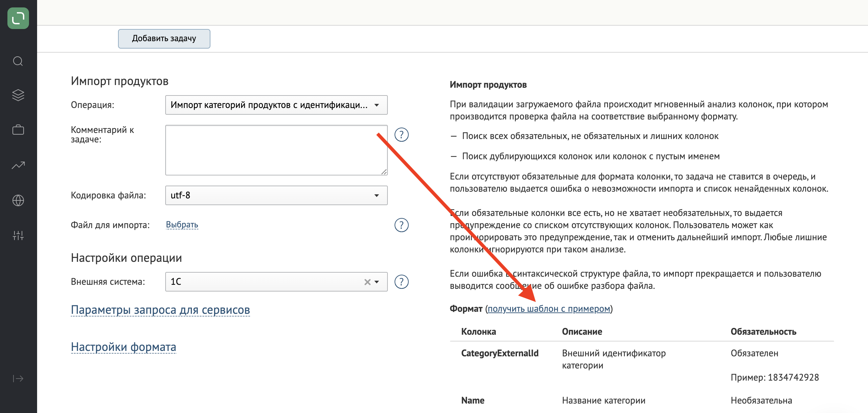Open the Внешняя система dropdown arrow
The width and height of the screenshot is (868, 413).
pos(377,282)
